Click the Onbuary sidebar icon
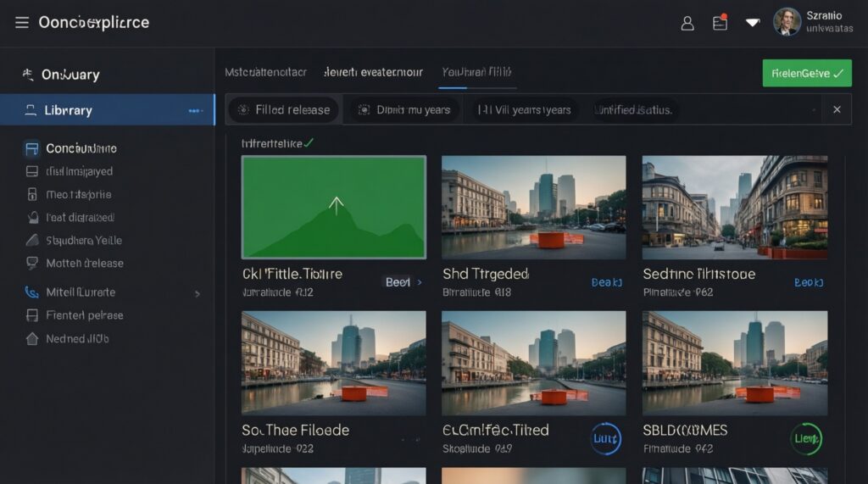The image size is (868, 484). 28,75
